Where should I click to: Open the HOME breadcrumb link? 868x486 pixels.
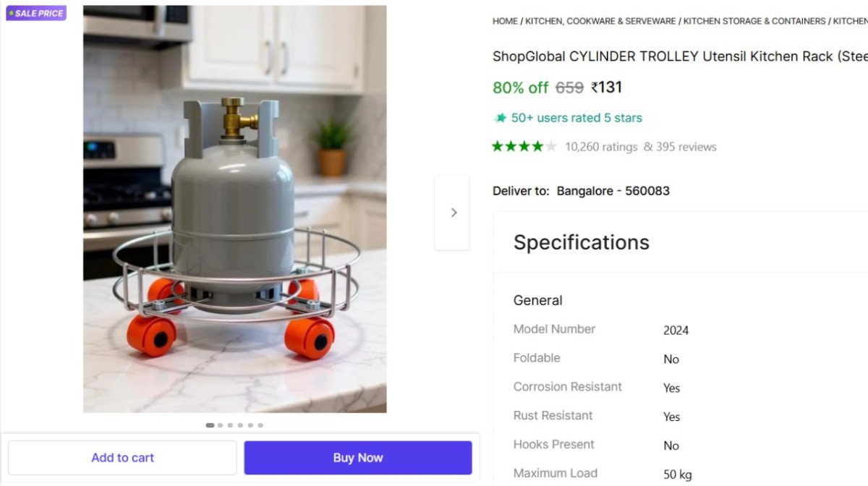(504, 21)
